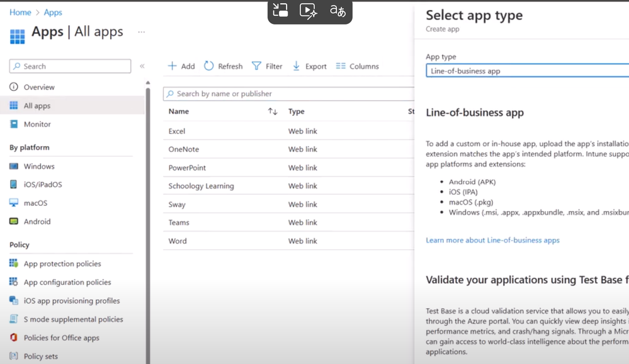The width and height of the screenshot is (629, 364).
Task: Click the Windows platform icon
Action: point(14,166)
